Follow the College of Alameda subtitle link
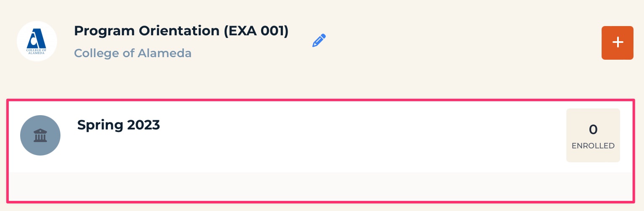 point(133,53)
